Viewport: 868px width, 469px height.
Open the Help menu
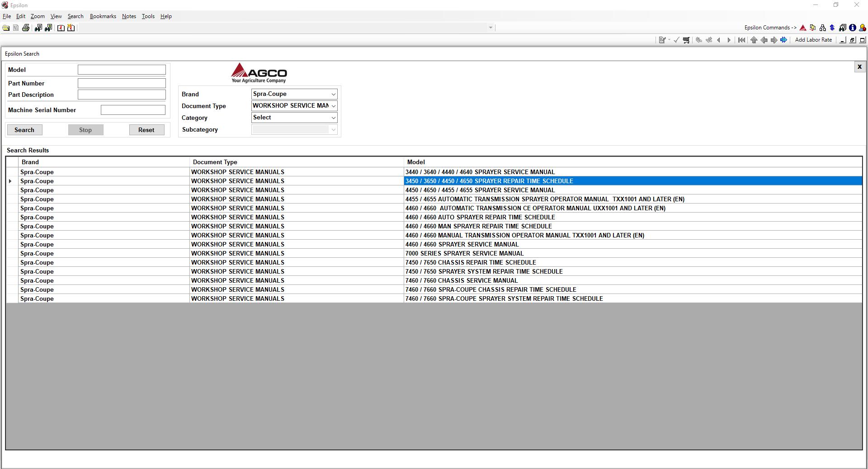coord(166,16)
